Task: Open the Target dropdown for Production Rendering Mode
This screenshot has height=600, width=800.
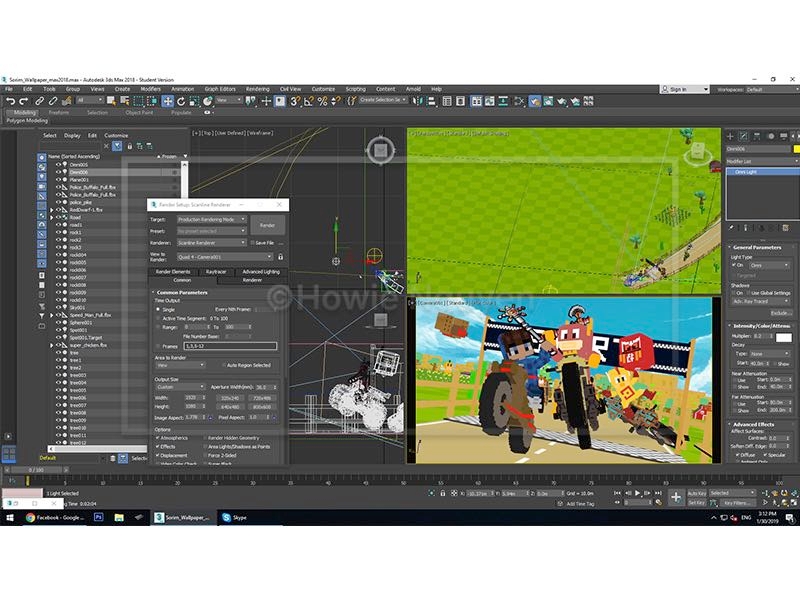Action: pyautogui.click(x=211, y=219)
